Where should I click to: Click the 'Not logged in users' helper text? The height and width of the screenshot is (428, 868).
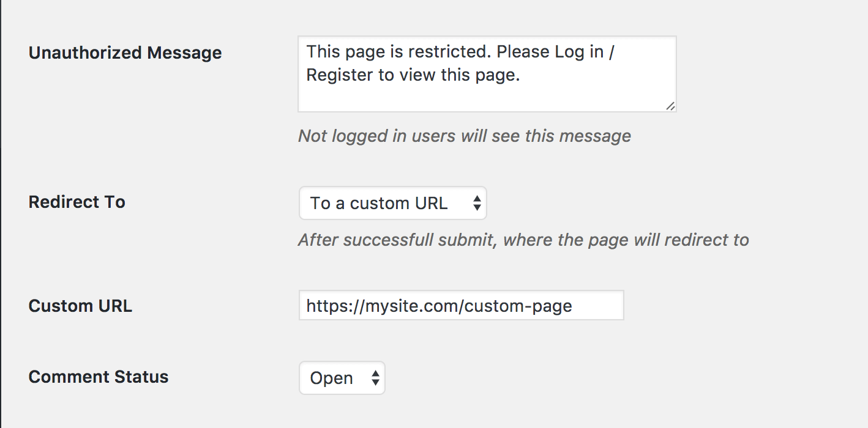(x=463, y=136)
